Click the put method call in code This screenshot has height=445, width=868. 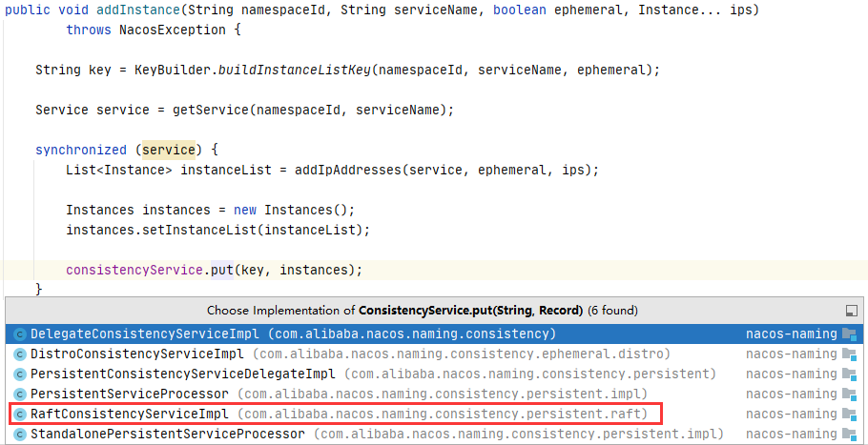click(x=222, y=271)
